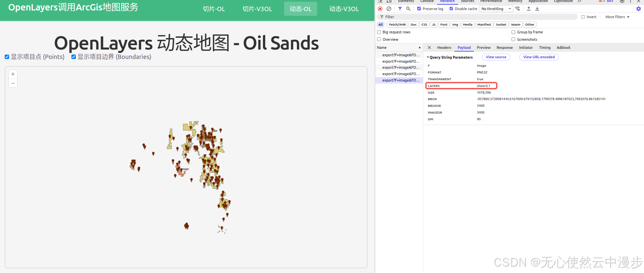The width and height of the screenshot is (644, 273).
Task: Open the network search magnifier
Action: point(408,9)
